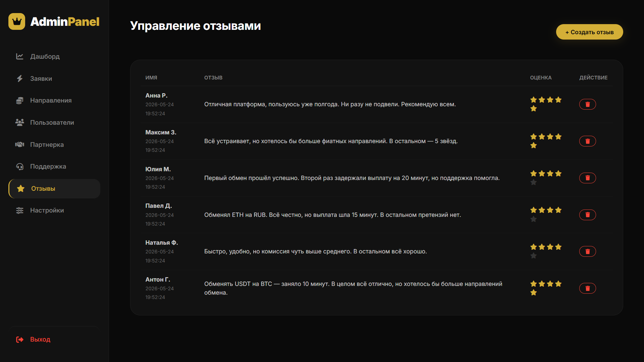Click the ДЕЙСТВИЕ column header
Image resolution: width=644 pixels, height=362 pixels.
point(593,77)
